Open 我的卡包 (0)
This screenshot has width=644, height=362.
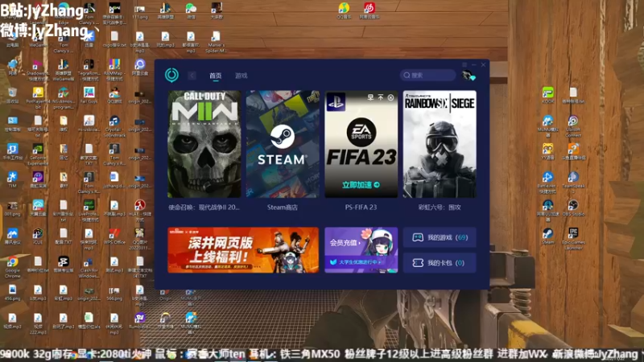pos(440,263)
